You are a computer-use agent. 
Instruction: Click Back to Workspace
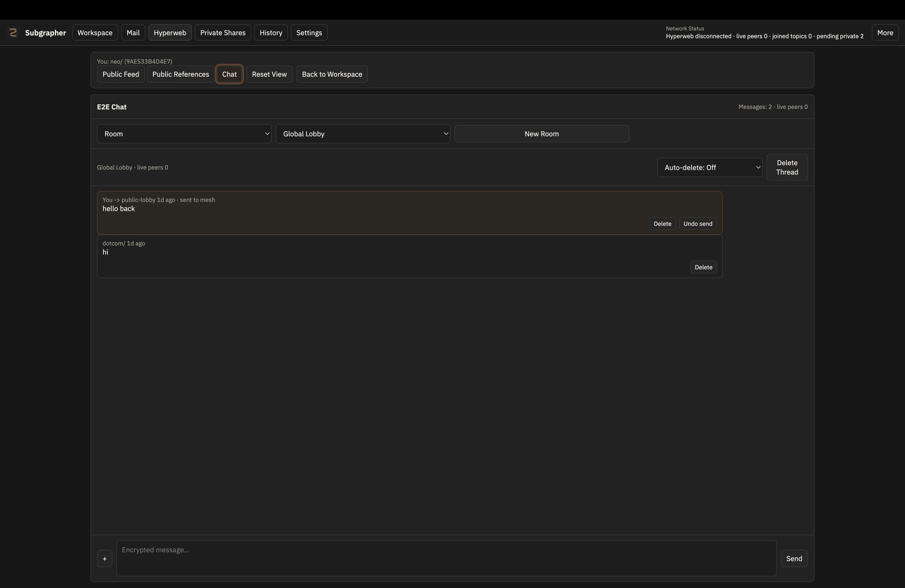(332, 74)
